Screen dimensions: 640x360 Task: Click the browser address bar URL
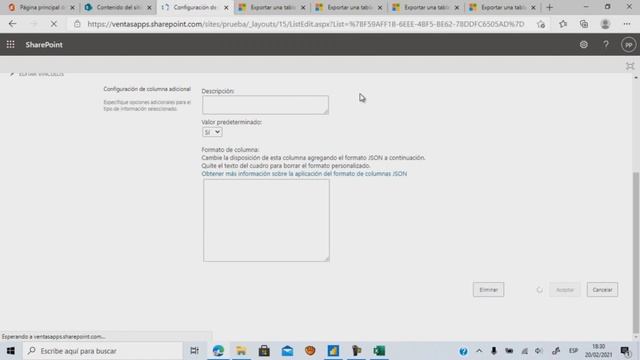(x=306, y=24)
